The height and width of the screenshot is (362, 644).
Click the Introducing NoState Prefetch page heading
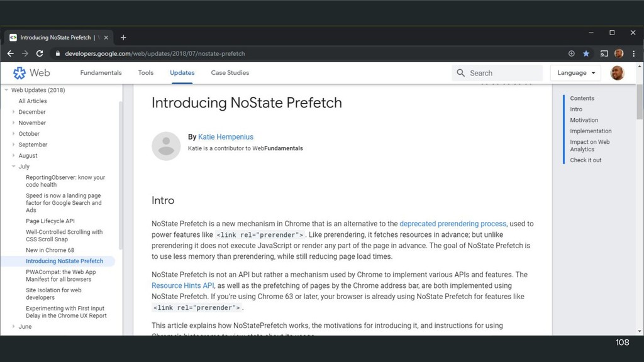pos(247,102)
